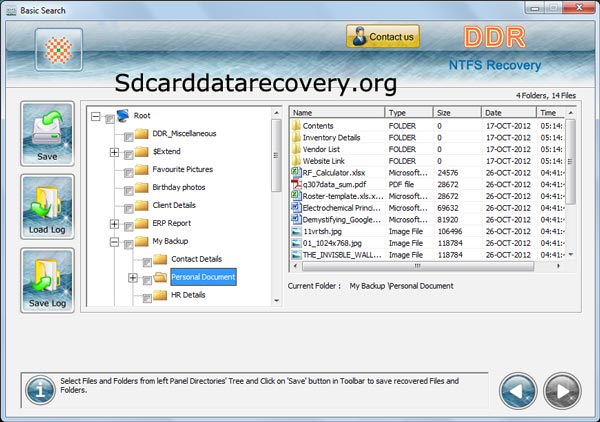The image size is (600, 422).
Task: Collapse the My Backup tree node
Action: pos(114,241)
